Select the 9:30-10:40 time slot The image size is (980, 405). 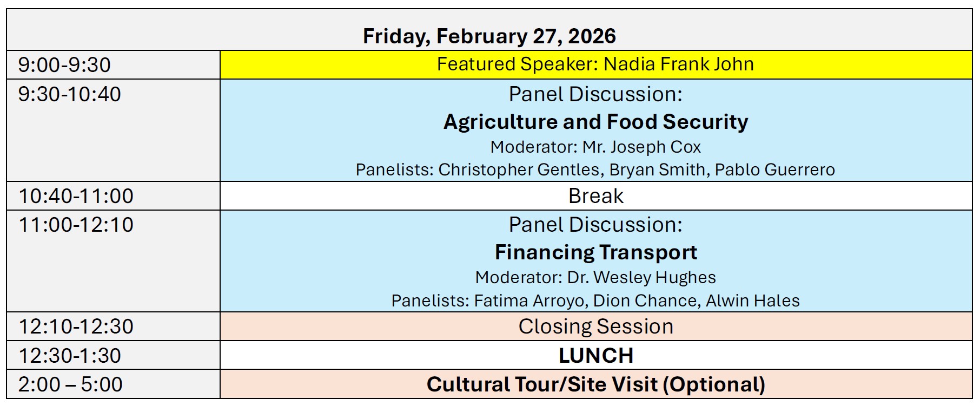coord(69,94)
